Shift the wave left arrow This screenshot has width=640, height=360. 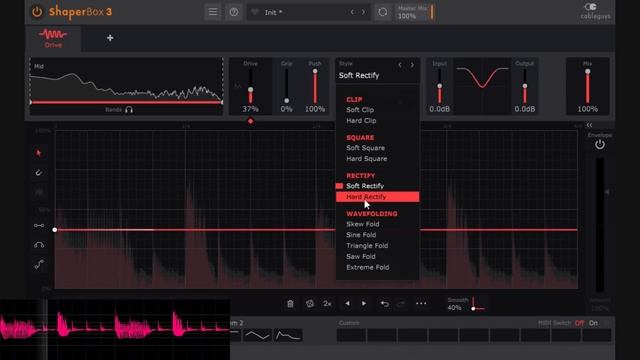pos(347,304)
